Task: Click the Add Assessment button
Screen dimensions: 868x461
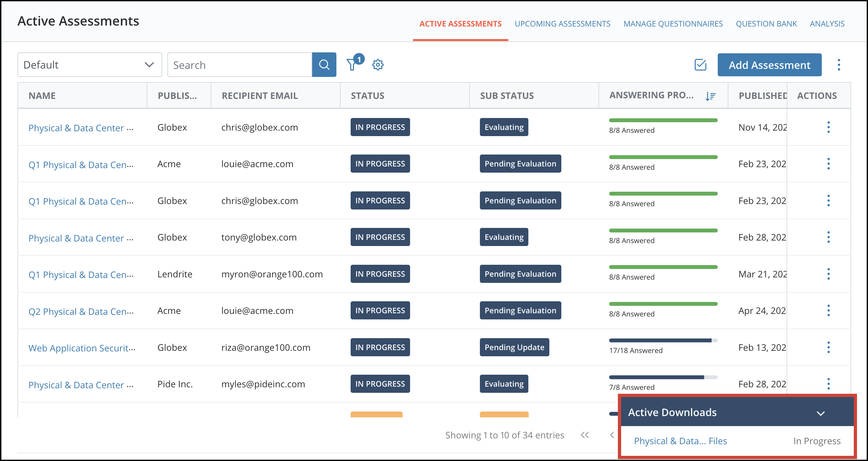Action: pos(770,64)
